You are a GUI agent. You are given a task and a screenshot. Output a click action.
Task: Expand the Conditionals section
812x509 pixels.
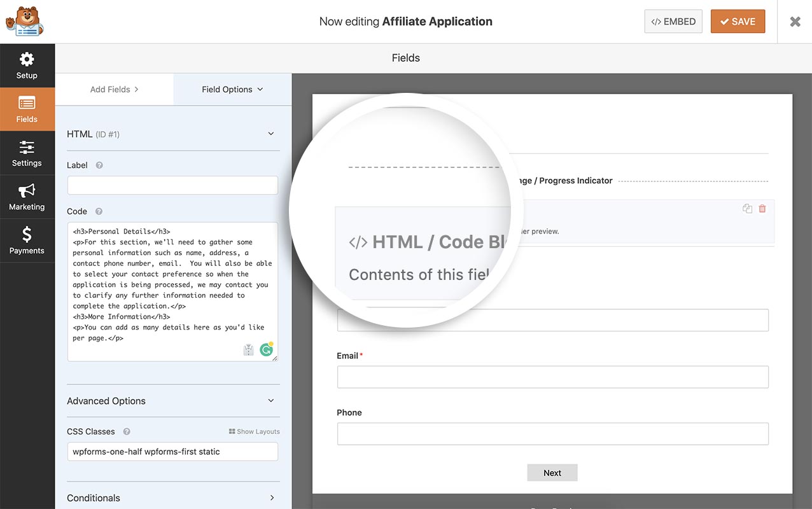272,498
